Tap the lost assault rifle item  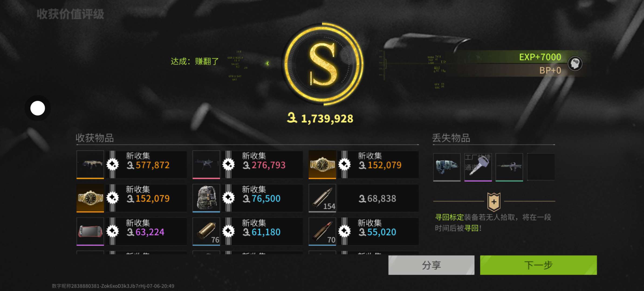[x=509, y=167]
